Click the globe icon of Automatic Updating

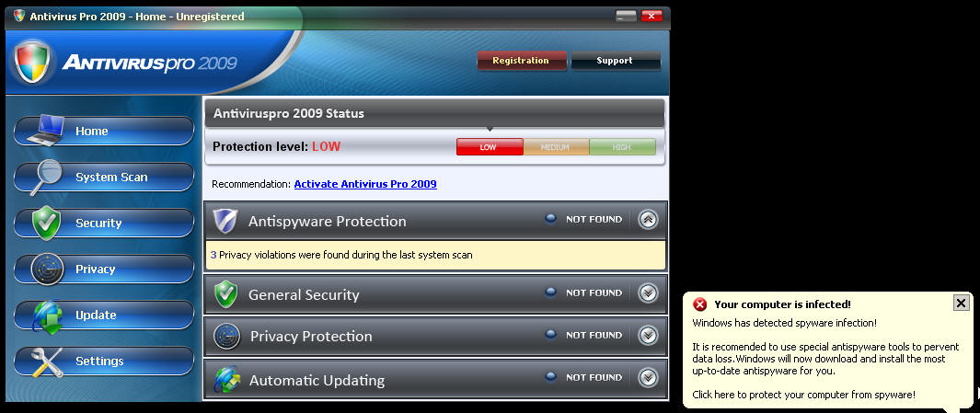point(225,379)
